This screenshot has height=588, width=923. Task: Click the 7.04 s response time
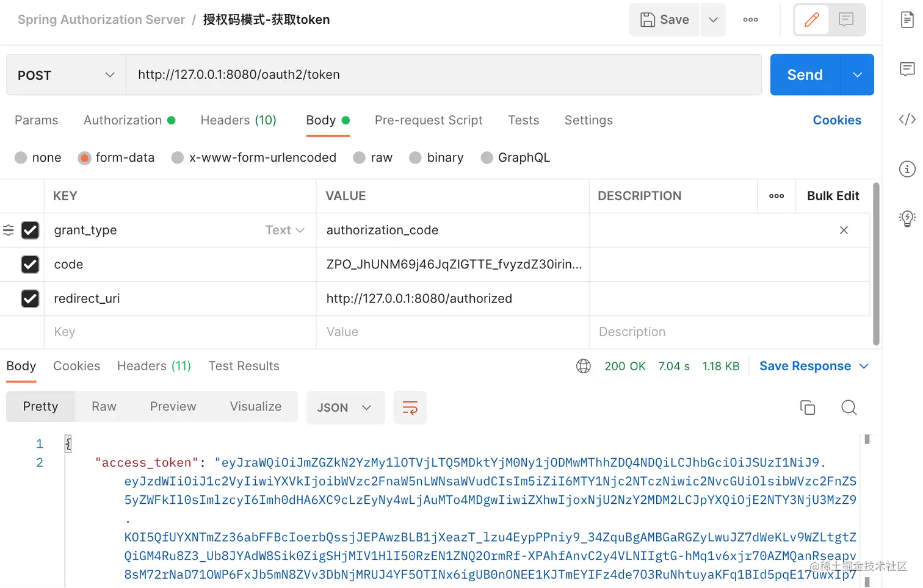coord(674,366)
